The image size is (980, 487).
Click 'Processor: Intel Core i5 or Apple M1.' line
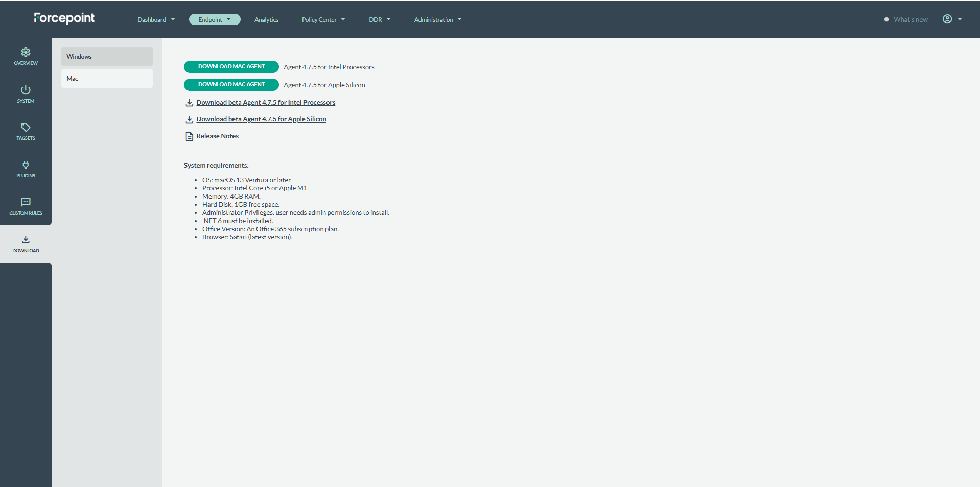[255, 188]
